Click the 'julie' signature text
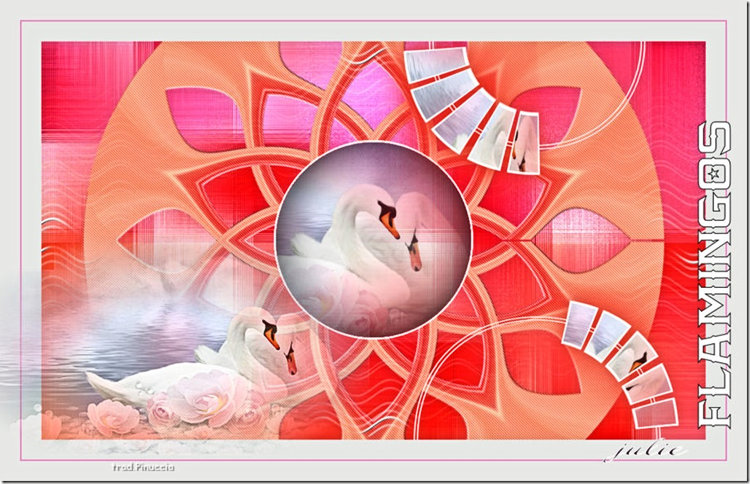 click(x=646, y=451)
